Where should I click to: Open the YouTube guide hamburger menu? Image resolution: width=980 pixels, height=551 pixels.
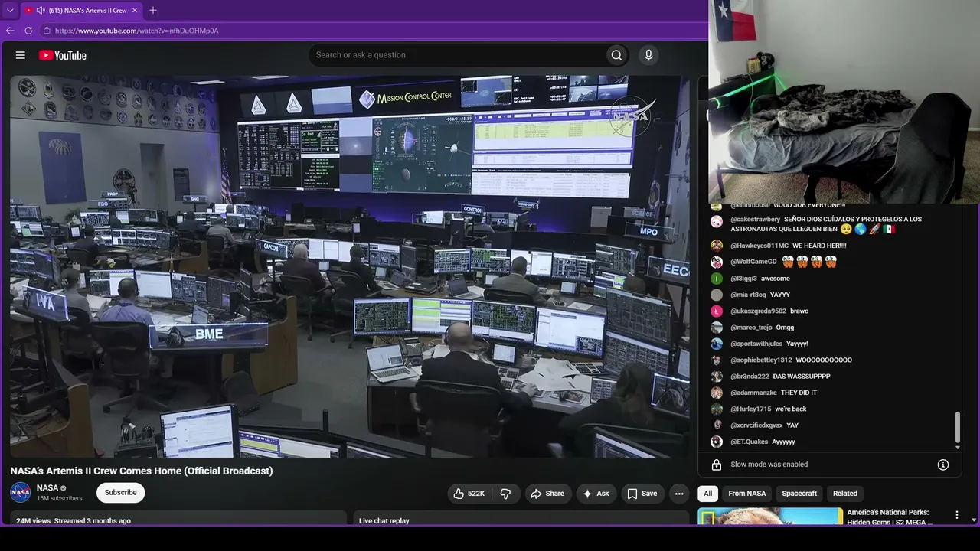(21, 55)
